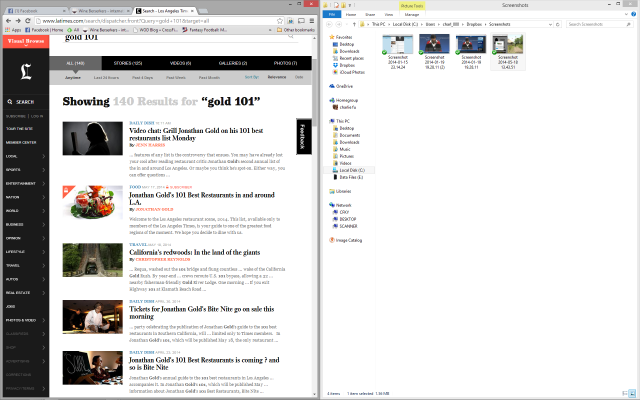Open the Video chat Jonathan Gold article
The width and height of the screenshot is (640, 400).
196,134
